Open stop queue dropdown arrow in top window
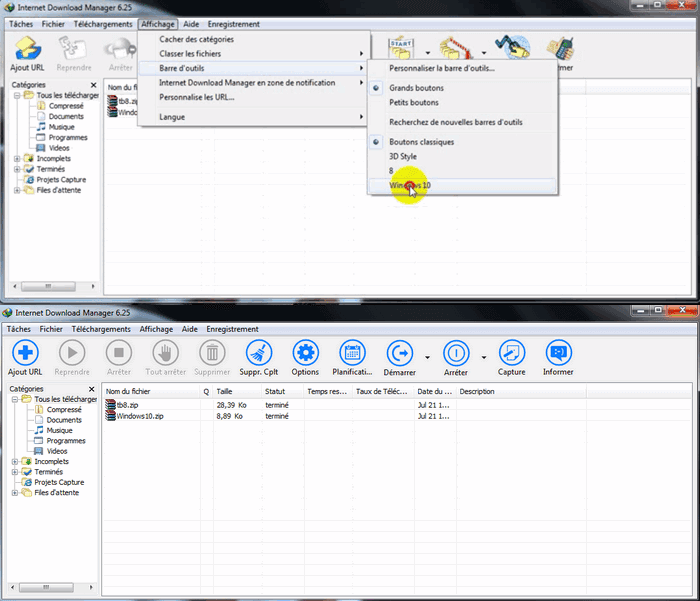Viewport: 700px width, 601px height. (x=483, y=53)
